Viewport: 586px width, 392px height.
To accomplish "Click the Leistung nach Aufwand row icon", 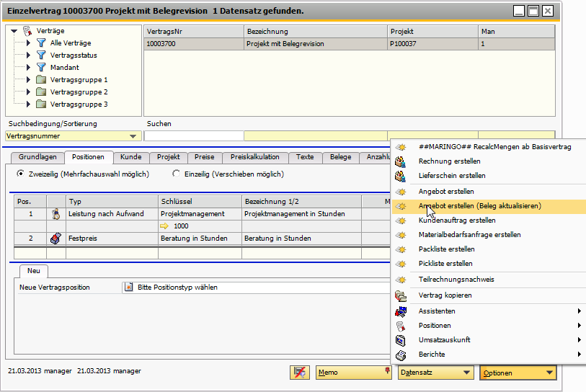I will (55, 214).
